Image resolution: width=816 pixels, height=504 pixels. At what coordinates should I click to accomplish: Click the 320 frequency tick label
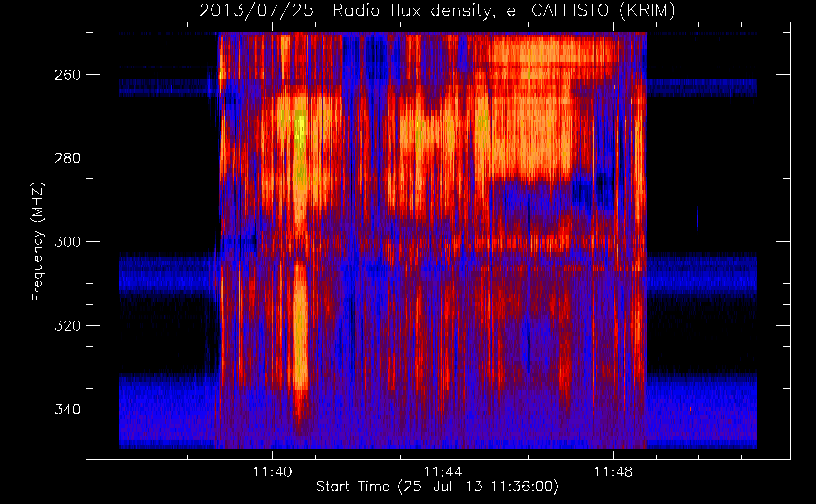(x=67, y=326)
